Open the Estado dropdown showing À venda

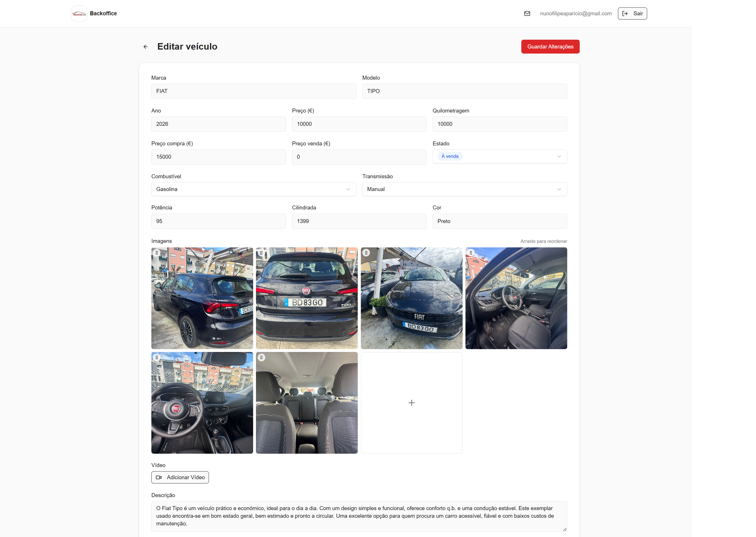point(499,156)
